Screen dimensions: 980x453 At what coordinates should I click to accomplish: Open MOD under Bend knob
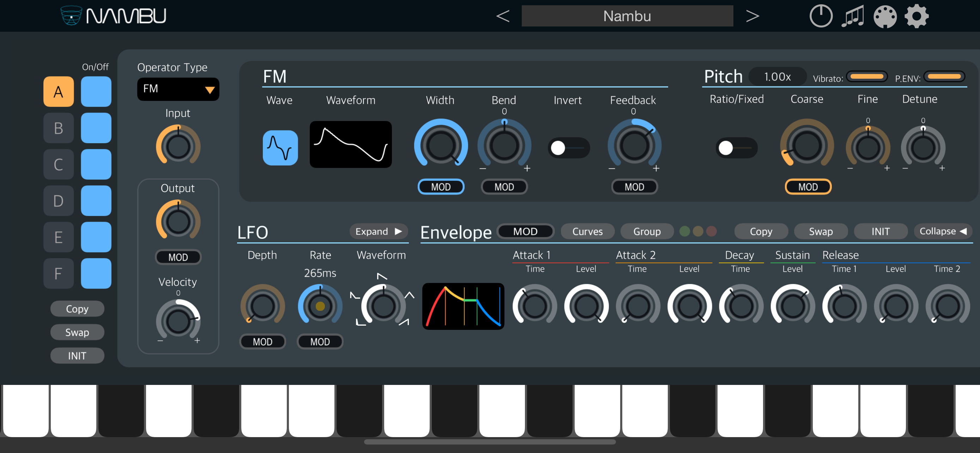pyautogui.click(x=504, y=187)
